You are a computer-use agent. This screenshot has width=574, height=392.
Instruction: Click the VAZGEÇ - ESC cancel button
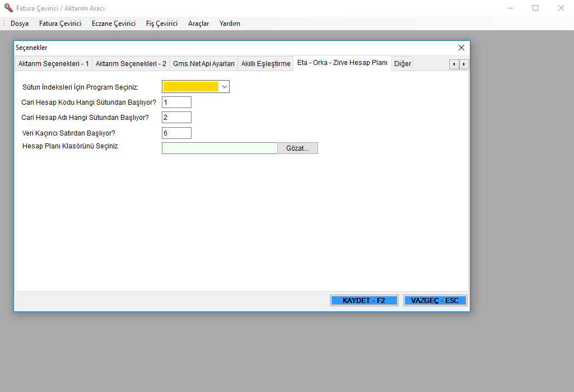coord(435,301)
